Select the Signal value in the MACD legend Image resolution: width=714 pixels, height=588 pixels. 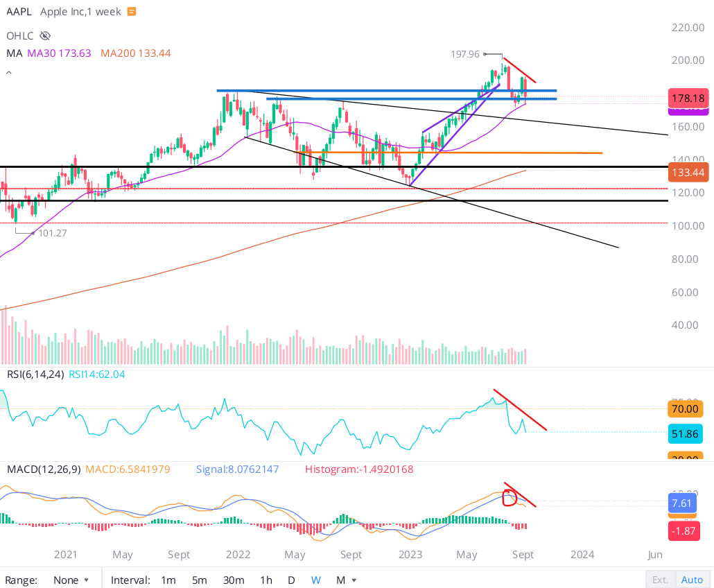(237, 469)
